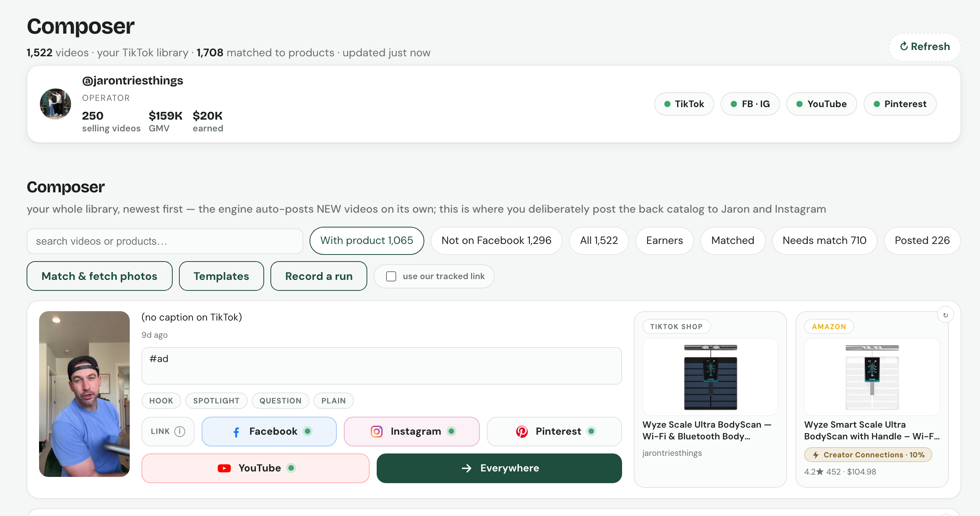Post to Instagram button
Screen dimensions: 980x516
point(412,432)
